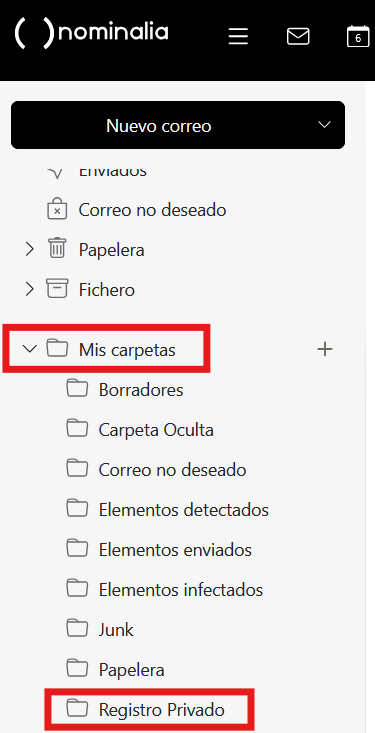This screenshot has width=375, height=733.
Task: Expand the Papelera folder chevron
Action: pyautogui.click(x=30, y=250)
